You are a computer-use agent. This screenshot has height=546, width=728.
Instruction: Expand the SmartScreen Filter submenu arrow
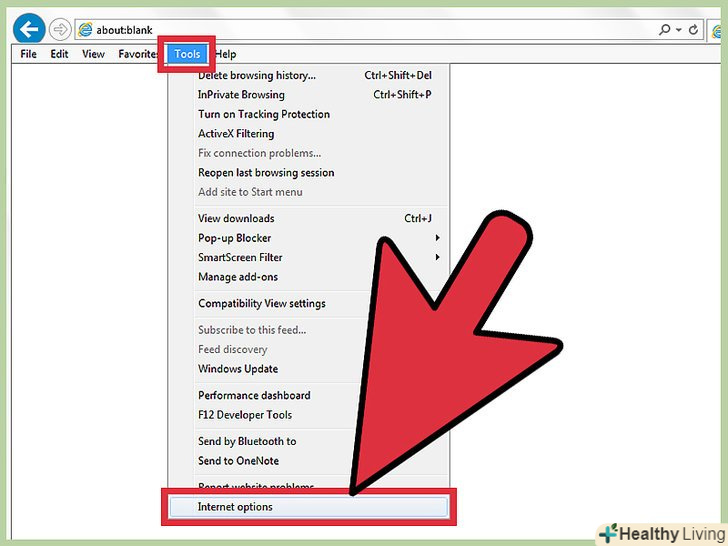click(437, 257)
